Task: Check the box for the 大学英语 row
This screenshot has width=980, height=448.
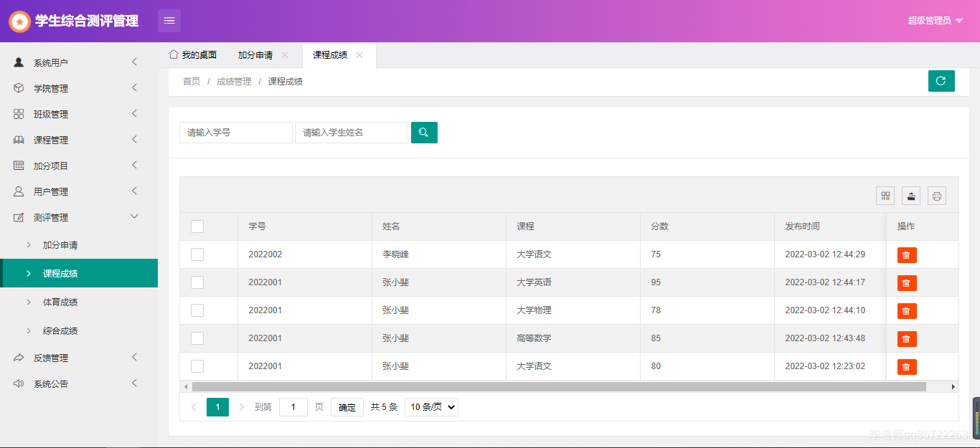Action: click(x=197, y=282)
